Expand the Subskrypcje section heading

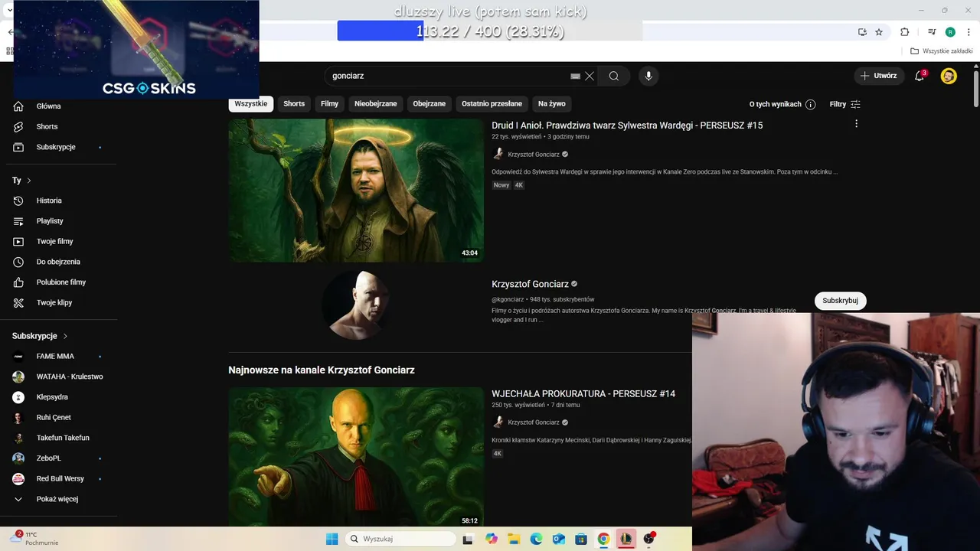[x=40, y=336]
